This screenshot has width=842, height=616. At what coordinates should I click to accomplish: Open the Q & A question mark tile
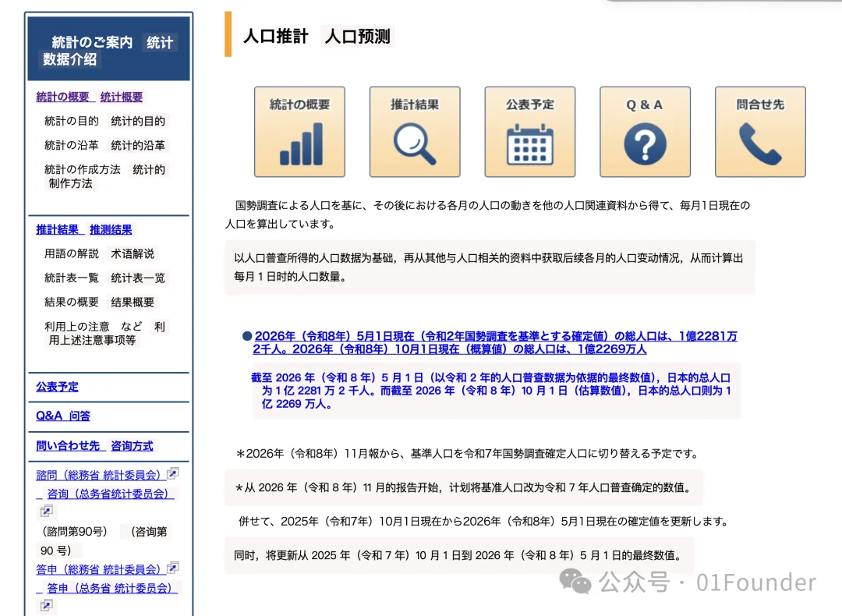(645, 132)
